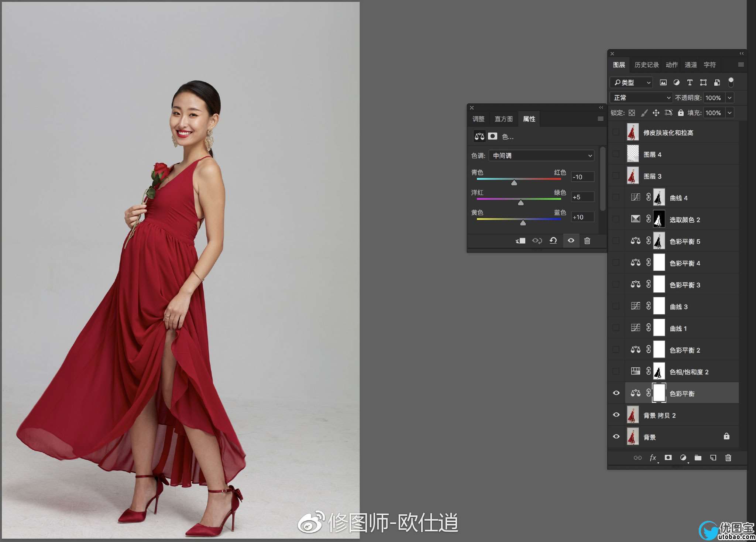Hide the 色彩平衡 layer
This screenshot has width=756, height=542.
[616, 393]
